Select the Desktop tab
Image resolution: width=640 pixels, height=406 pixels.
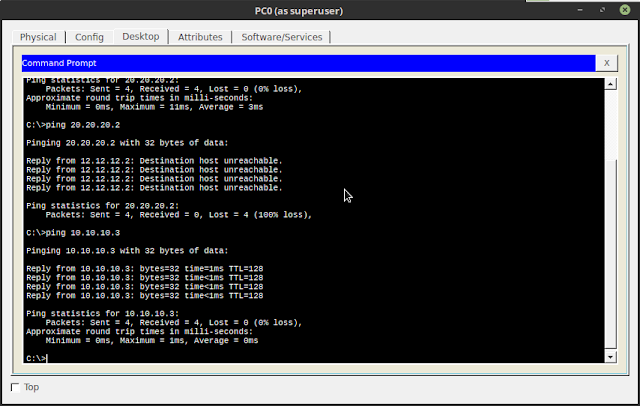141,36
